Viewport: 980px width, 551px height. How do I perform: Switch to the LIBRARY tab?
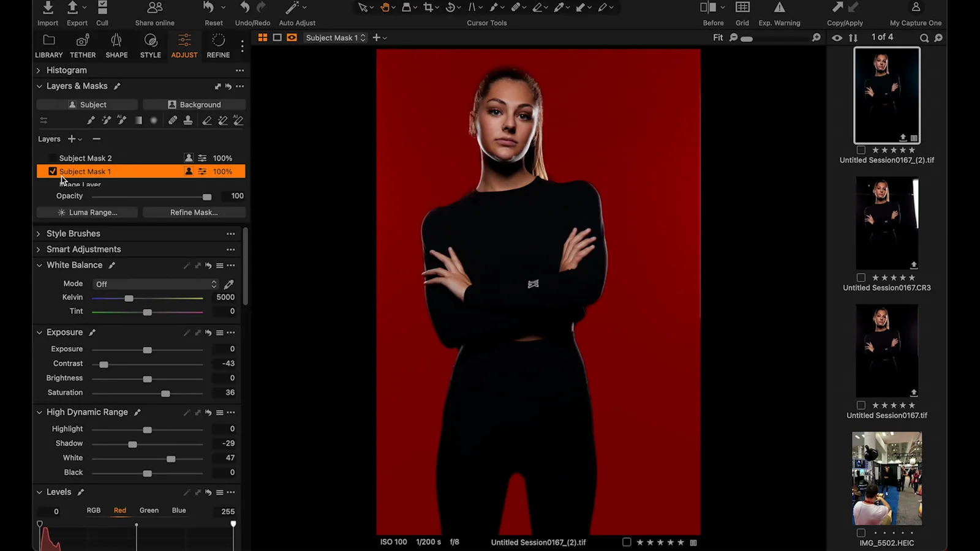point(49,47)
